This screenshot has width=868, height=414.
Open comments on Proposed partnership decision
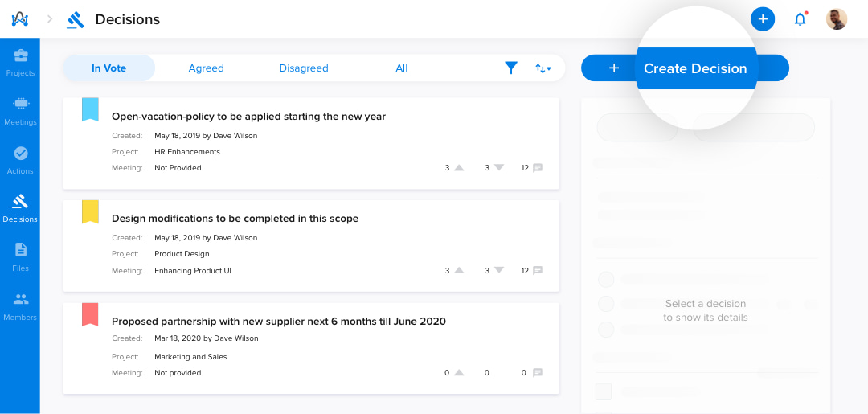(x=538, y=373)
